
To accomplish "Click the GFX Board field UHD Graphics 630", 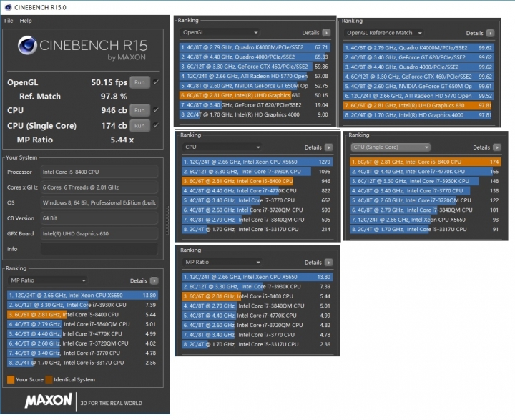I will pos(99,234).
